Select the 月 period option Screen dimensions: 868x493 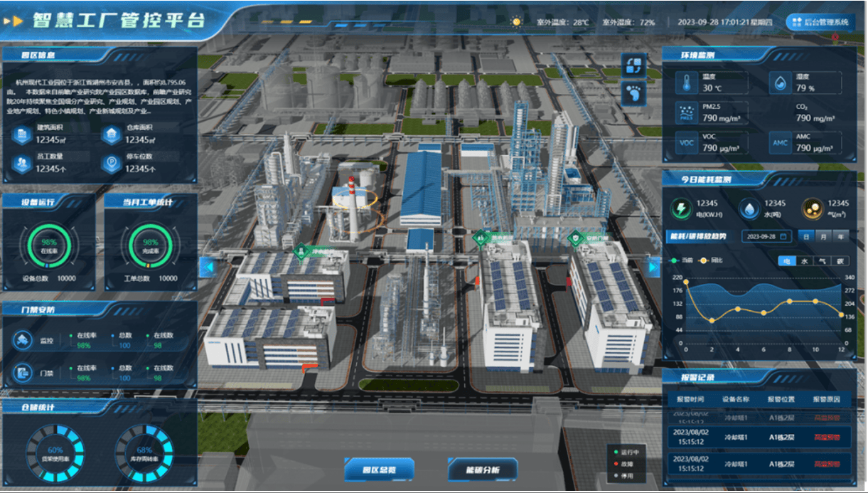click(x=823, y=236)
